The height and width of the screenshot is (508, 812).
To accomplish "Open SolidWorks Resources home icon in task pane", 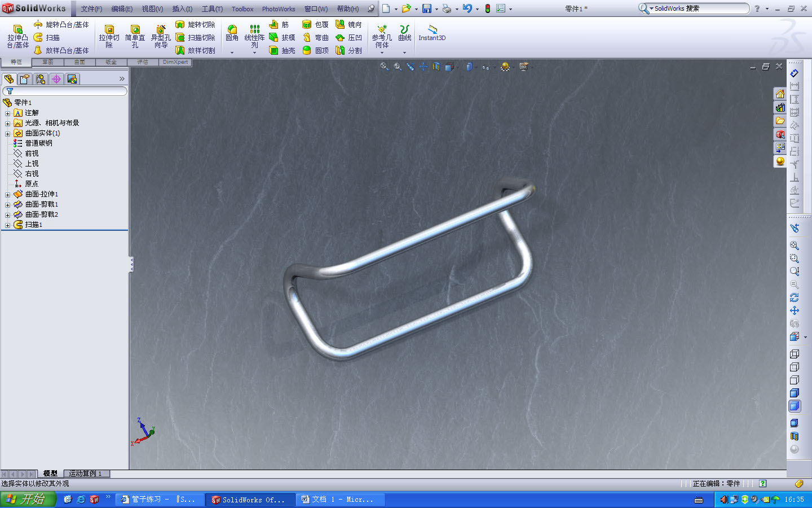I will (780, 94).
